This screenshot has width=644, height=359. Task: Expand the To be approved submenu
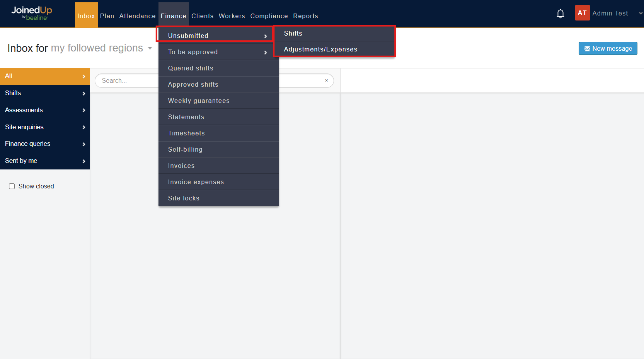(x=219, y=52)
